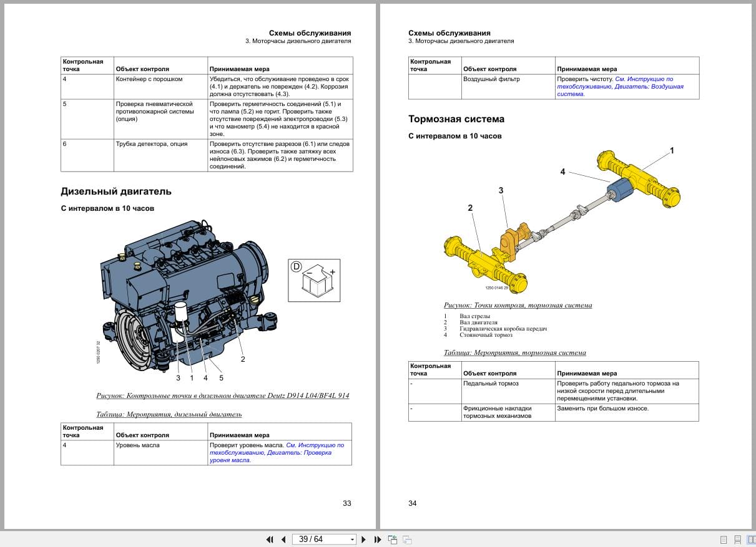756x547 pixels.
Task: Click the next view navigation icon
Action: tap(407, 540)
